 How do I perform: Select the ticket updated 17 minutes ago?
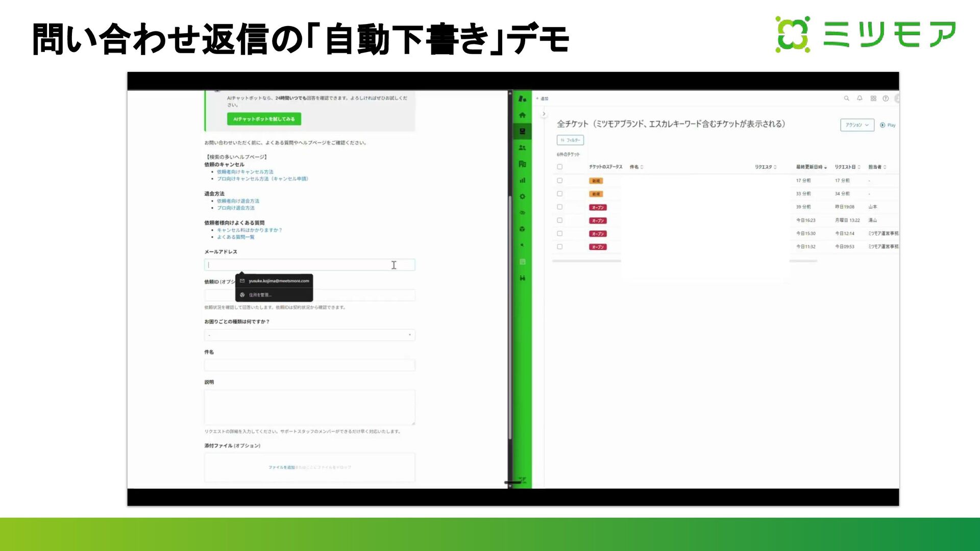tap(560, 181)
